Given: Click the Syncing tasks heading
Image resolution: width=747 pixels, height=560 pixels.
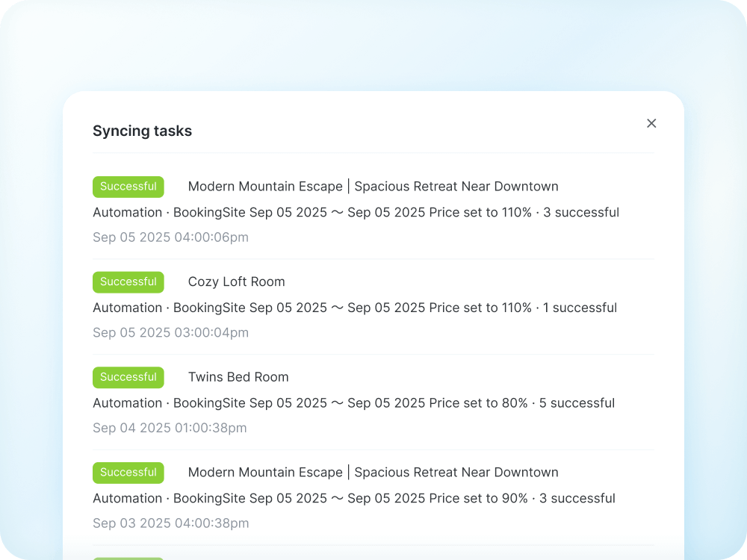Looking at the screenshot, I should (x=142, y=131).
